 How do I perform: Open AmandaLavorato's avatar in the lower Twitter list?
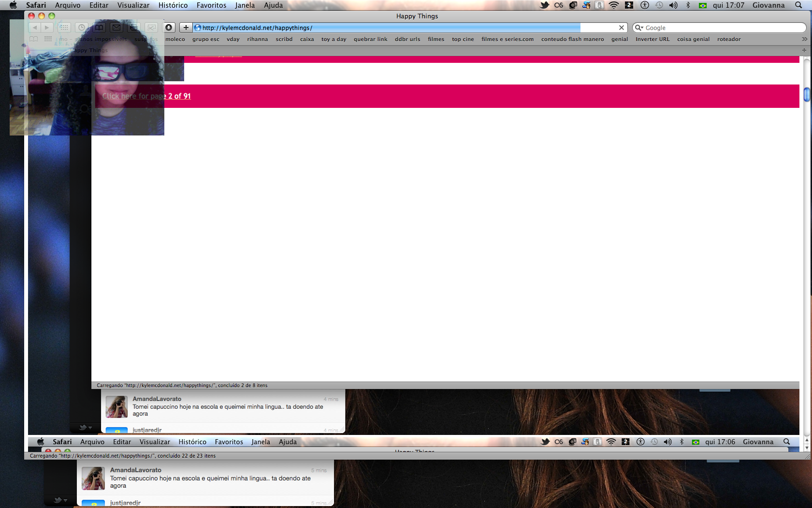tap(93, 478)
